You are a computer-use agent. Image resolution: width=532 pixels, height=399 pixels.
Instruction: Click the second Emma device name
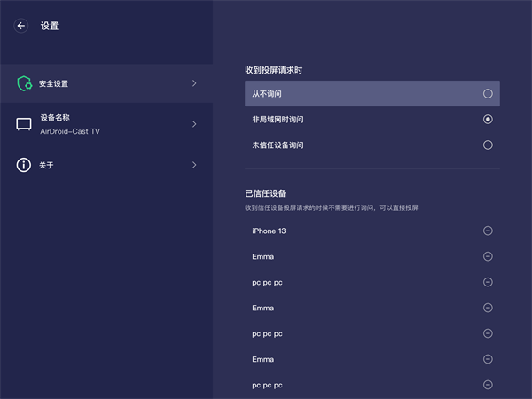pos(263,308)
